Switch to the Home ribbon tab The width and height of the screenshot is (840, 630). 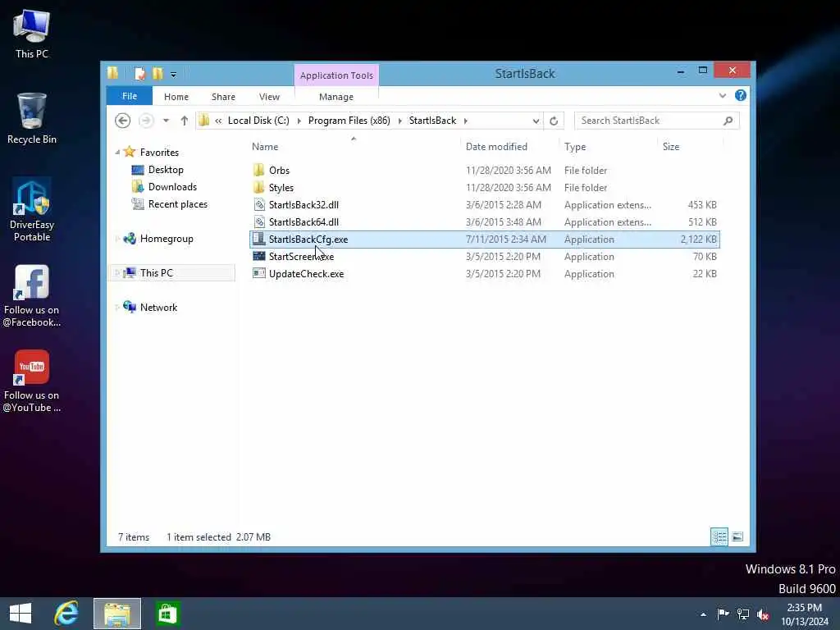tap(176, 97)
